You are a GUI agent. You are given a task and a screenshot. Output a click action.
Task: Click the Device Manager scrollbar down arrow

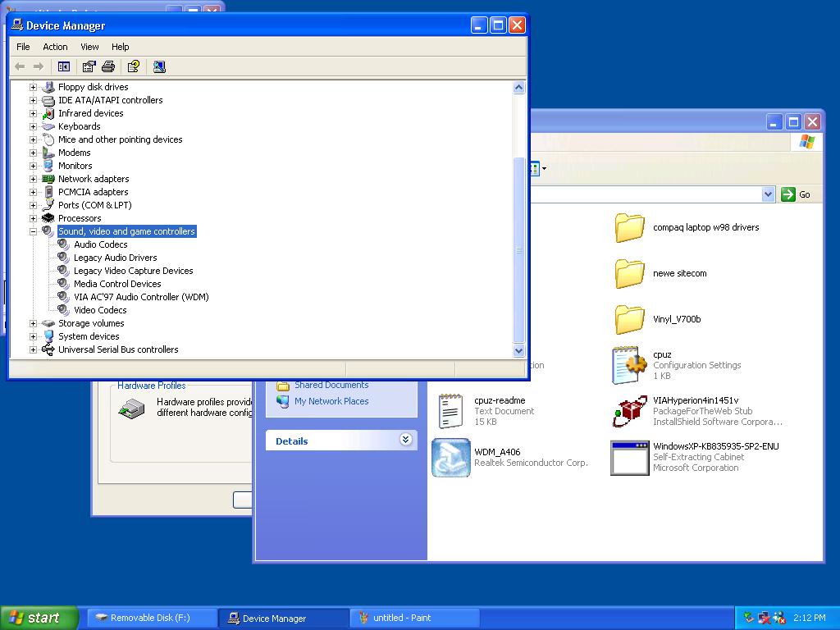pos(518,350)
